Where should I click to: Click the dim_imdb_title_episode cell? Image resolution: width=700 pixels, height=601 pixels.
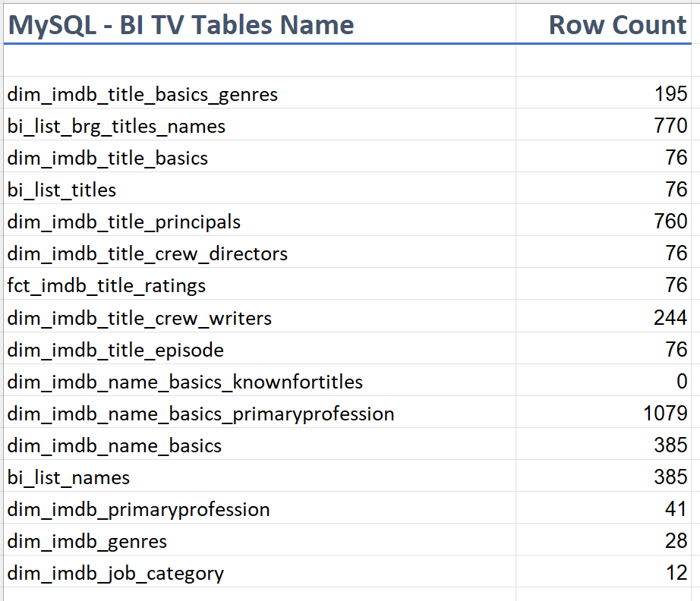pyautogui.click(x=260, y=348)
